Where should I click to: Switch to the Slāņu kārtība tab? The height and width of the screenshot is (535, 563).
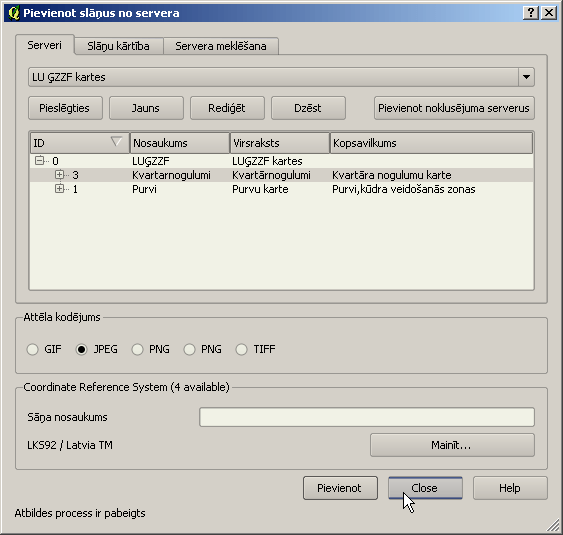118,46
